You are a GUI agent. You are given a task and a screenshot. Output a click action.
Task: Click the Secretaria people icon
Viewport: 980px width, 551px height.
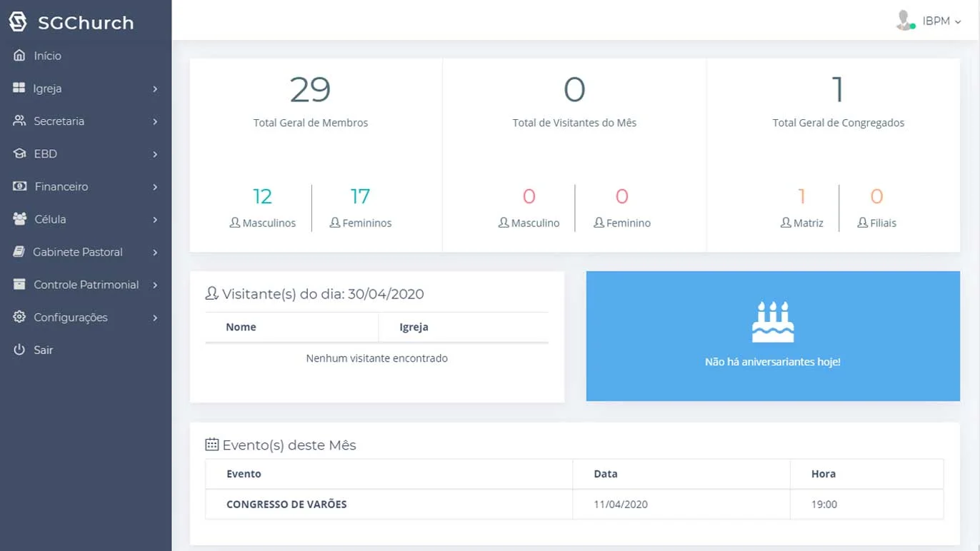click(x=19, y=121)
